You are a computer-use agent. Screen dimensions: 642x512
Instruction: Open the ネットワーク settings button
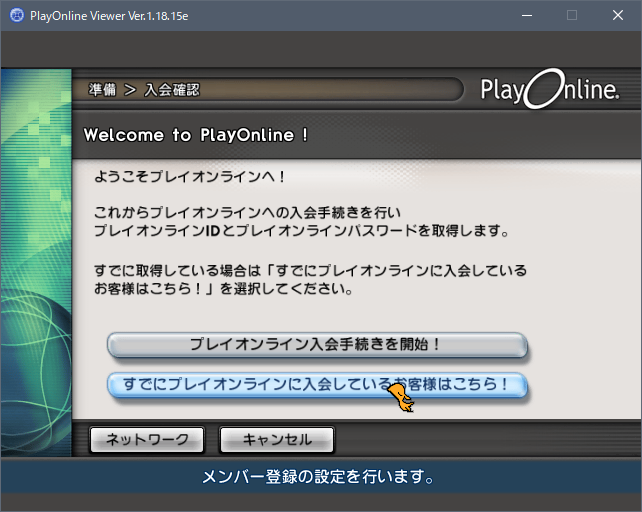coord(147,440)
